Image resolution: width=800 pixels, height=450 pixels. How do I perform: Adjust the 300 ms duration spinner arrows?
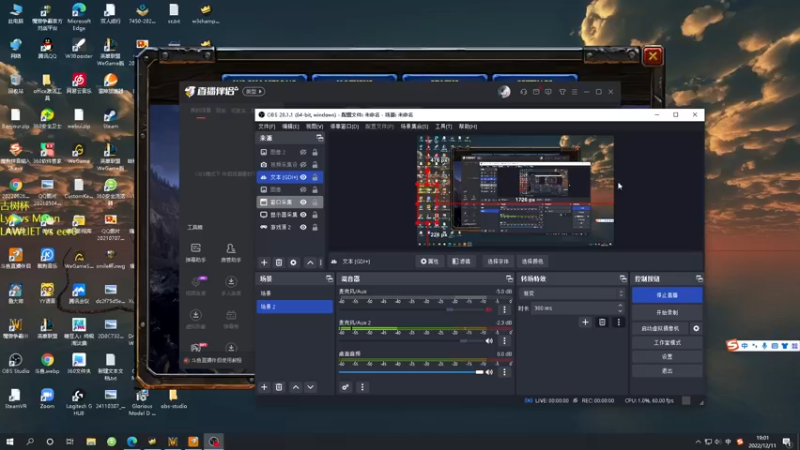[620, 308]
